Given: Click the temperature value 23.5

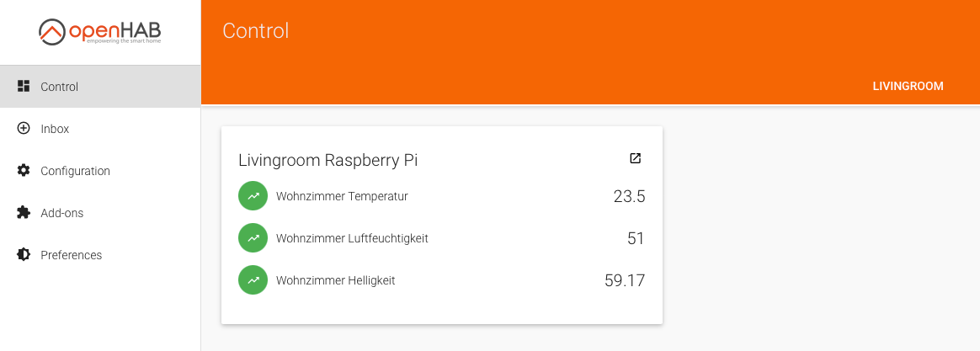Looking at the screenshot, I should [x=629, y=197].
